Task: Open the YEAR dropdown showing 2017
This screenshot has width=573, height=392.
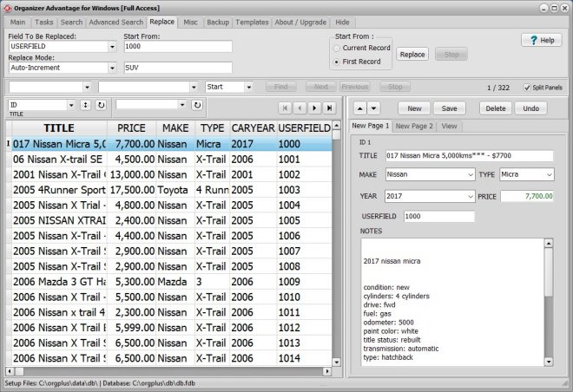Action: 471,196
